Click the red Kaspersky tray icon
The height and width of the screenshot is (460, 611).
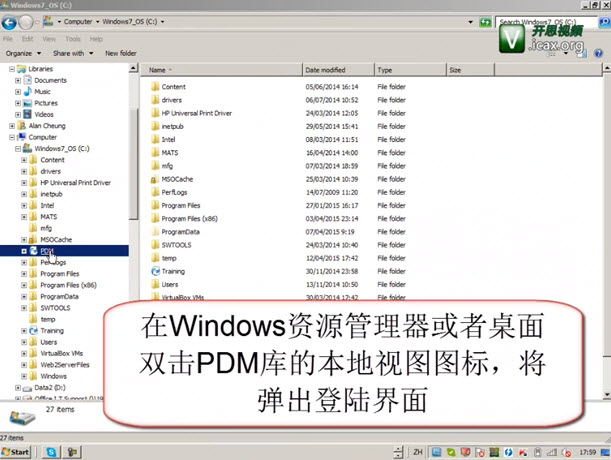coord(523,452)
